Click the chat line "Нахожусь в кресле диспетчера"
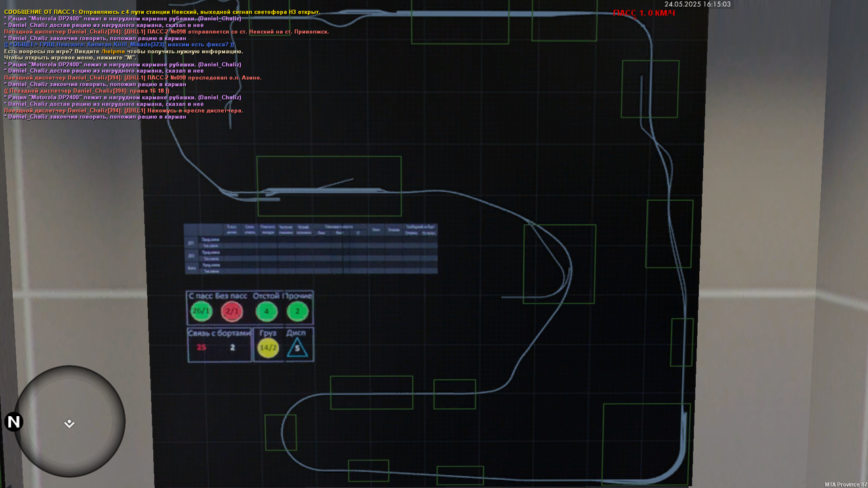Screen dimensions: 868x488 tap(123, 110)
